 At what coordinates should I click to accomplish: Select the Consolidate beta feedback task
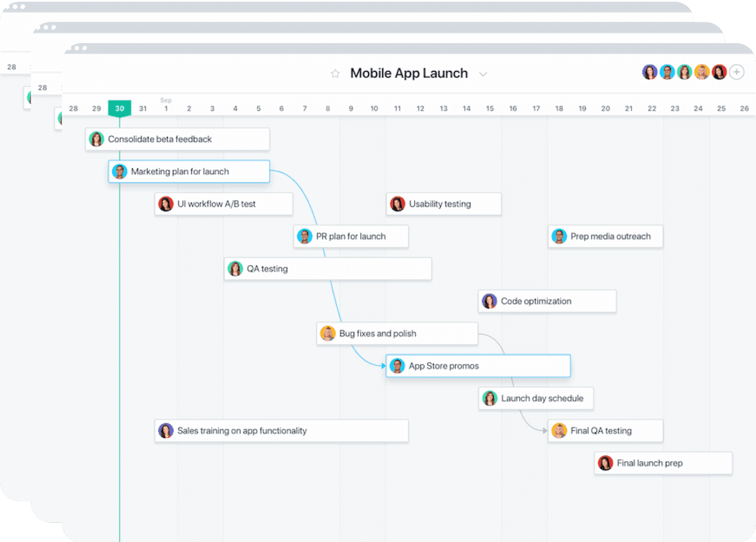click(176, 139)
